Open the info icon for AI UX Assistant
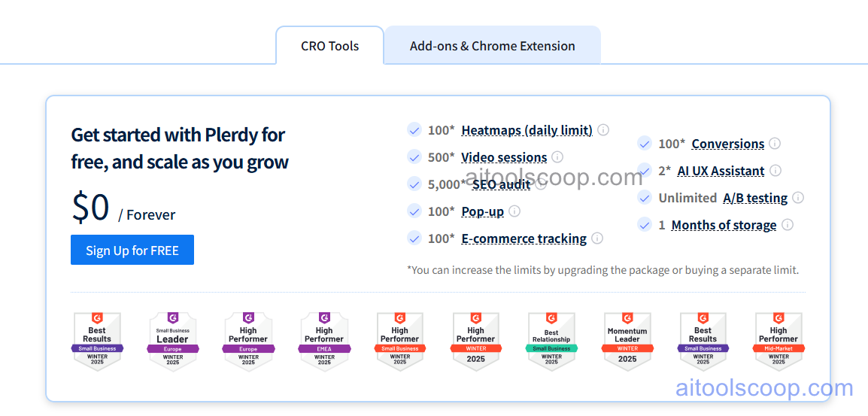 [775, 171]
